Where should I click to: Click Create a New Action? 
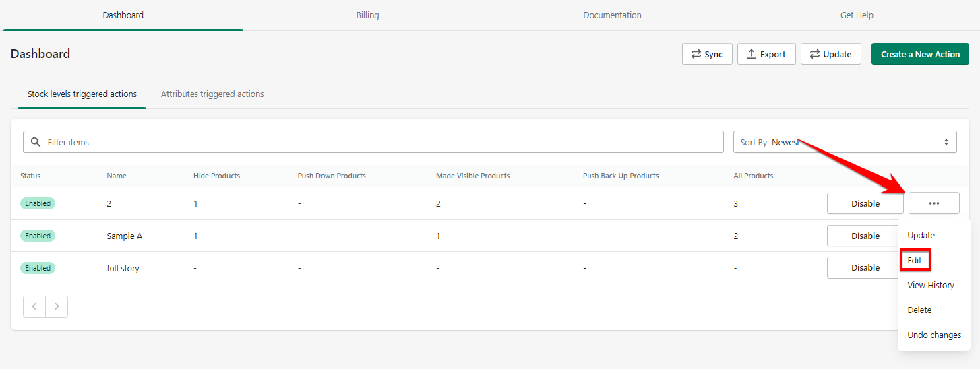click(x=919, y=55)
